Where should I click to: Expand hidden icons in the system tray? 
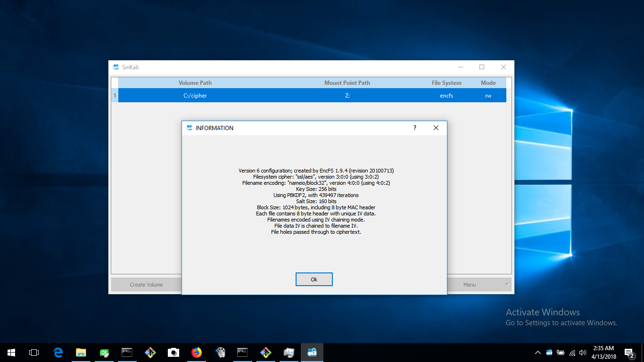[537, 352]
